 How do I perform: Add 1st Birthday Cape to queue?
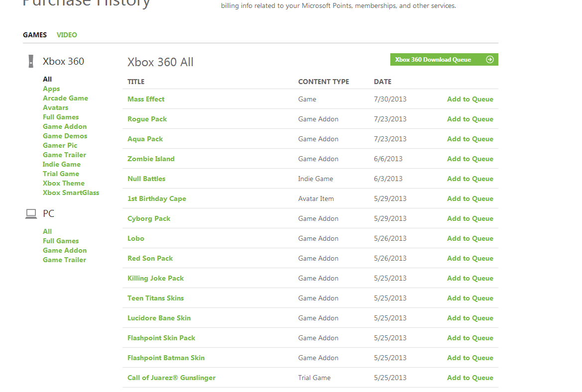[470, 199]
